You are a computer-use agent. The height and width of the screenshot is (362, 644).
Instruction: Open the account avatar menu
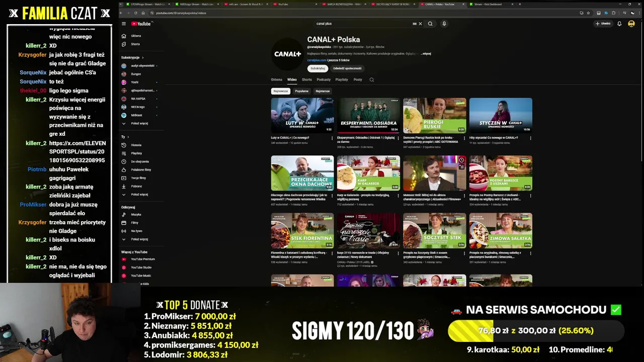pyautogui.click(x=631, y=24)
